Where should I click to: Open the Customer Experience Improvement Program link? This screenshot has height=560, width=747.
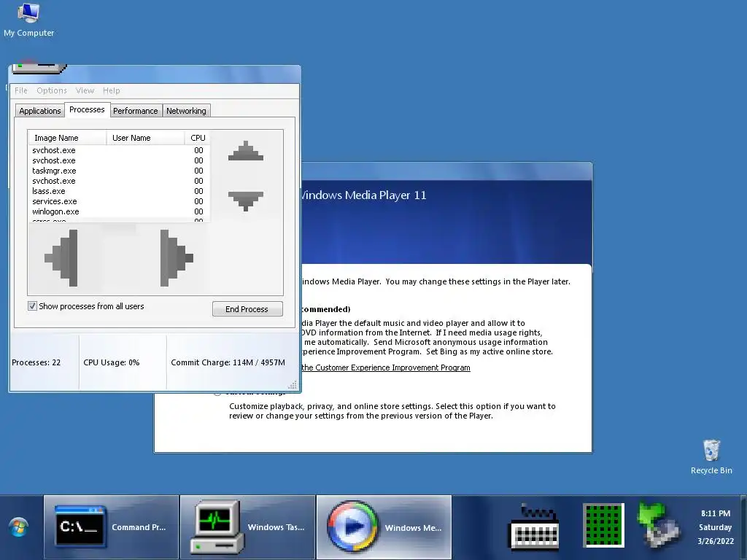point(386,367)
